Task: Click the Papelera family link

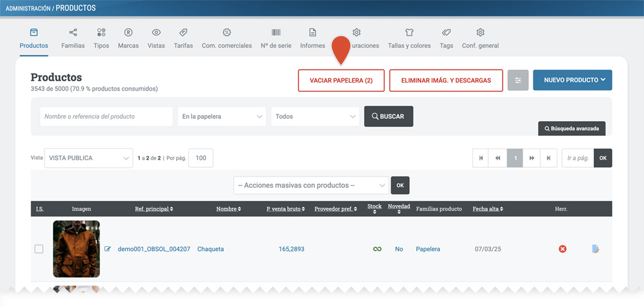Action: [428, 249]
